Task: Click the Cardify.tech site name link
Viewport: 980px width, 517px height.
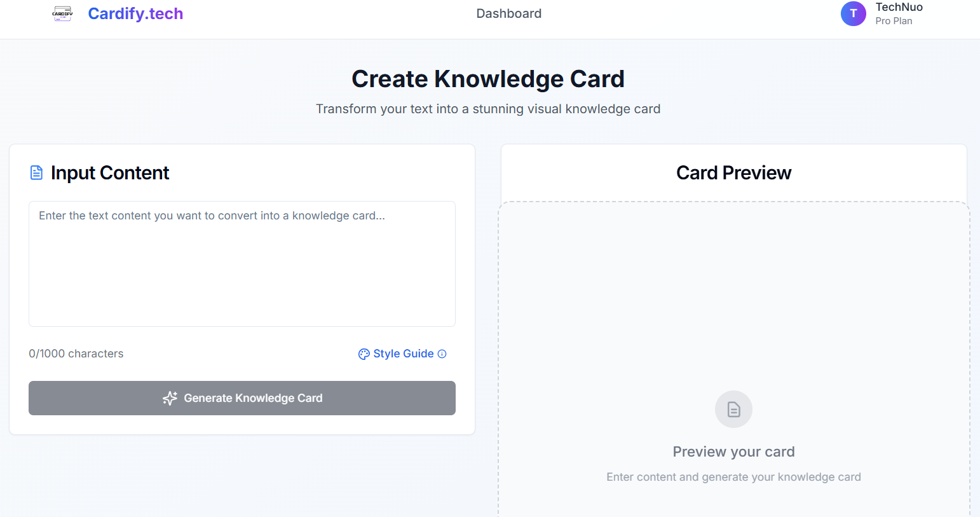Action: pyautogui.click(x=135, y=13)
